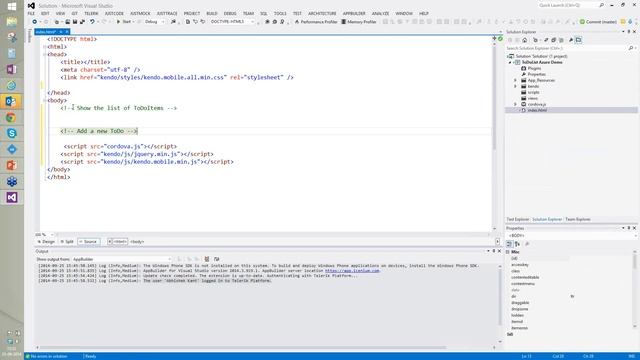Open Outlook from the taskbar
Image resolution: width=640 pixels, height=360 pixels.
(x=11, y=101)
